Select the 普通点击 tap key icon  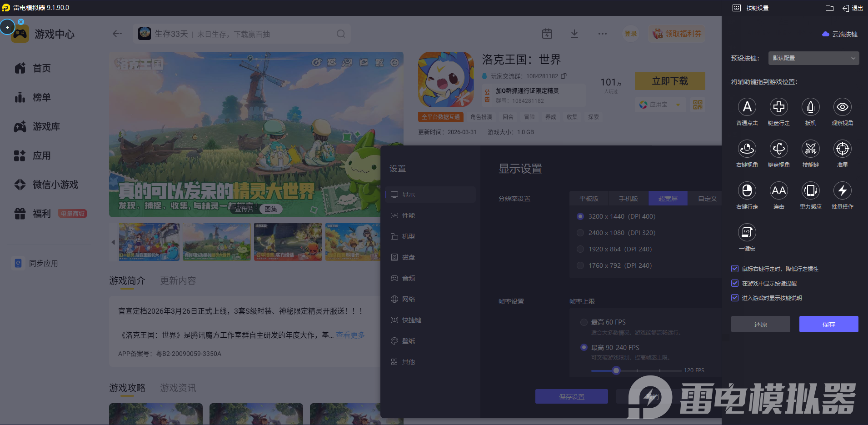pos(747,107)
